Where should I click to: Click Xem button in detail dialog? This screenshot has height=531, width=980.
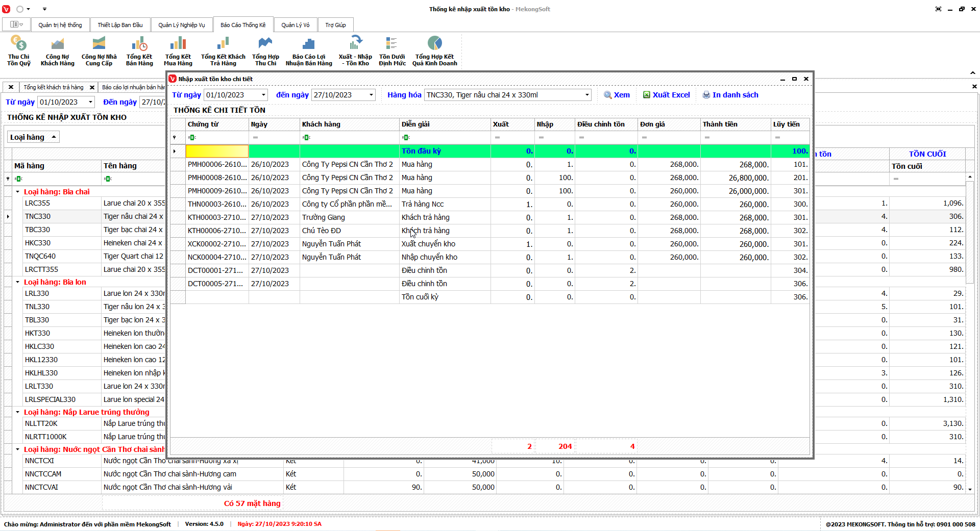[x=617, y=95]
